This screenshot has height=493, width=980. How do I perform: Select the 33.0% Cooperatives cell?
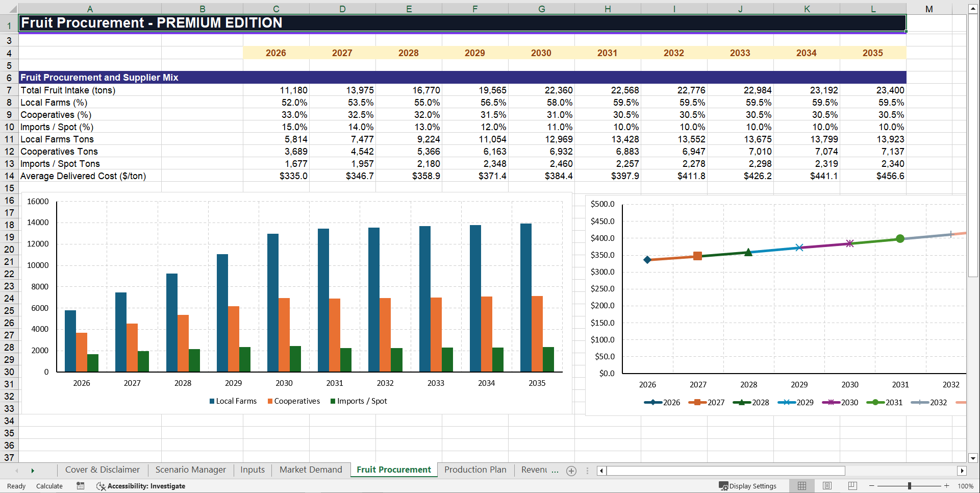point(276,115)
